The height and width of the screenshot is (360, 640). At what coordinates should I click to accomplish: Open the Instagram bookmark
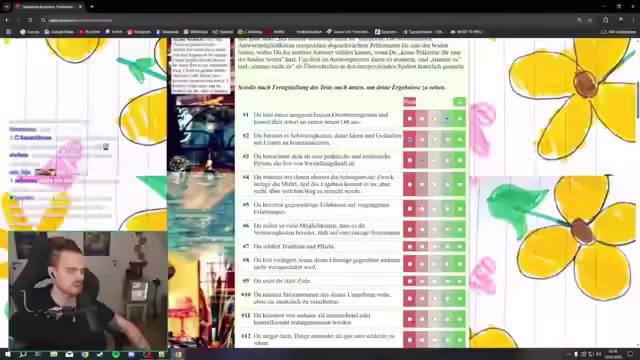coord(139,31)
